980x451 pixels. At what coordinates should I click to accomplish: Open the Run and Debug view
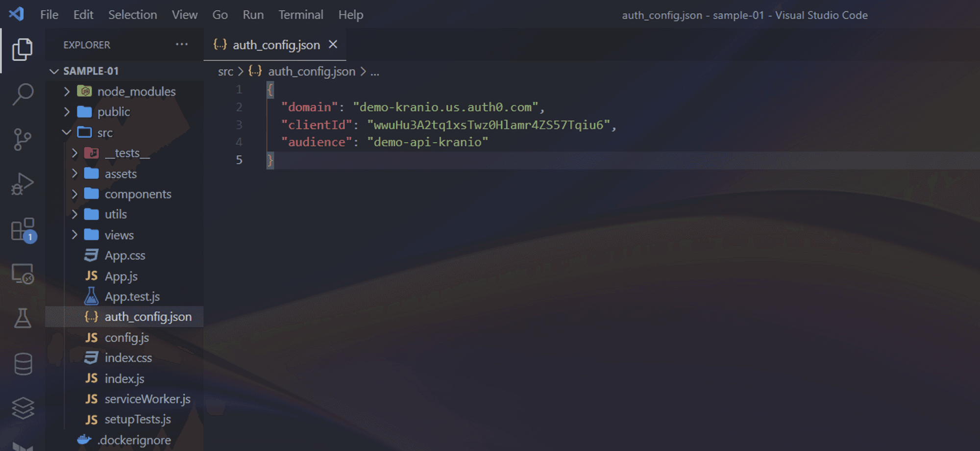click(23, 184)
